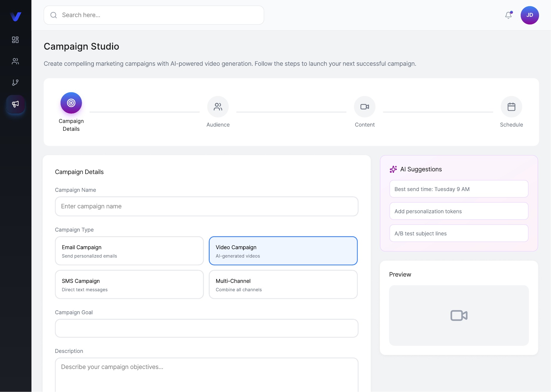Click the 'Campaign Studio' heading

[81, 46]
